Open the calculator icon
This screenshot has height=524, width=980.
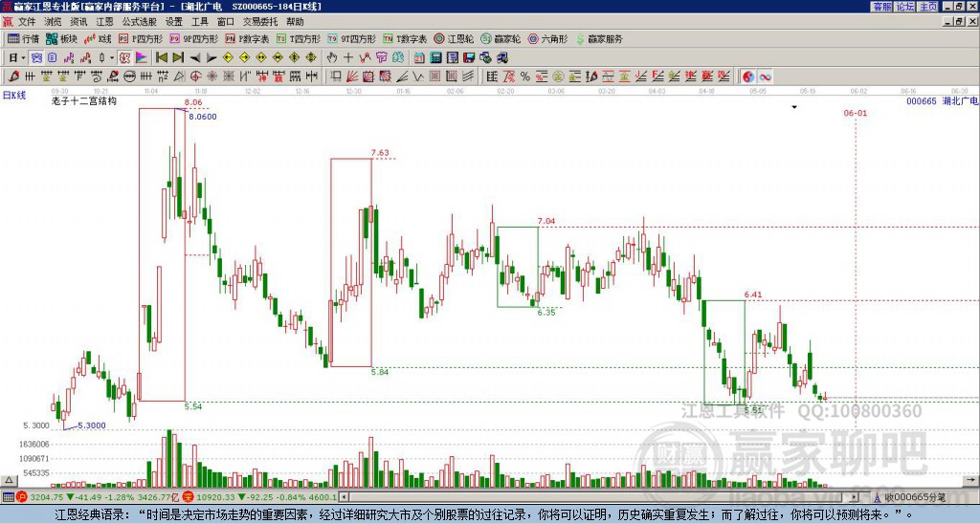tap(435, 58)
